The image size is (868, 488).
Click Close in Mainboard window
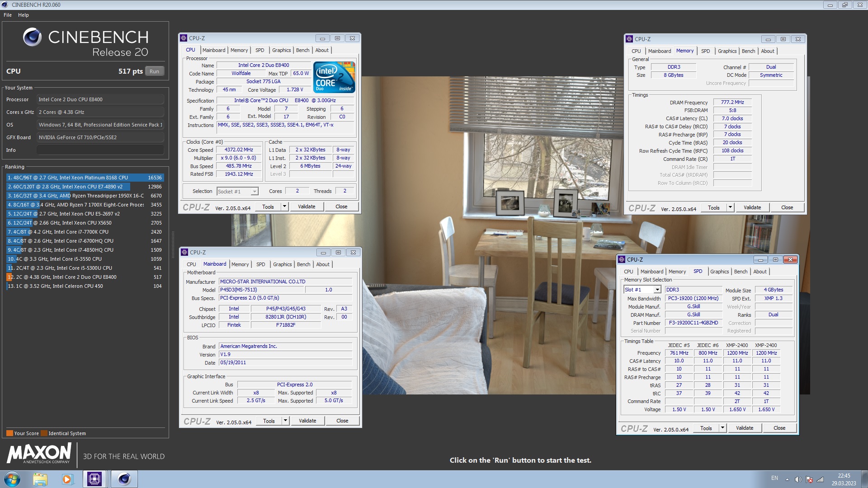pos(342,421)
